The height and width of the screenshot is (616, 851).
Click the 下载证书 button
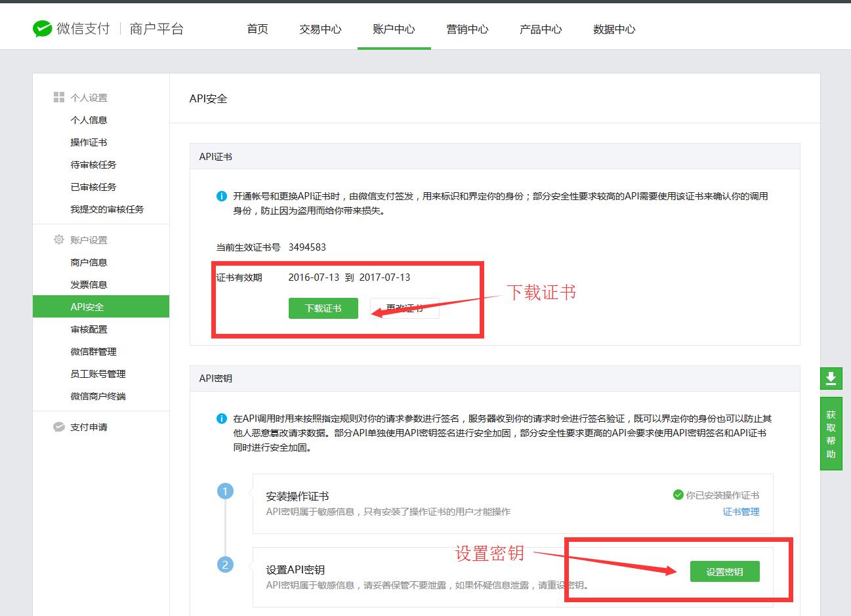pyautogui.click(x=323, y=308)
